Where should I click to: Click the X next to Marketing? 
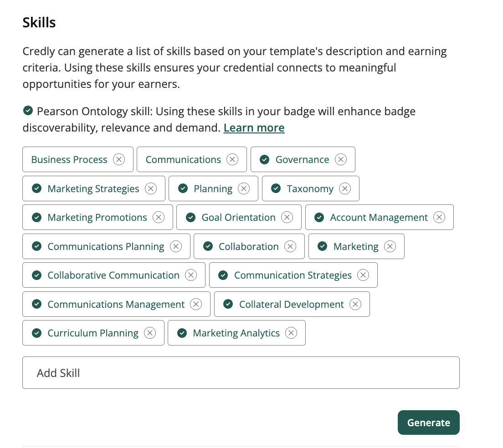tap(390, 246)
